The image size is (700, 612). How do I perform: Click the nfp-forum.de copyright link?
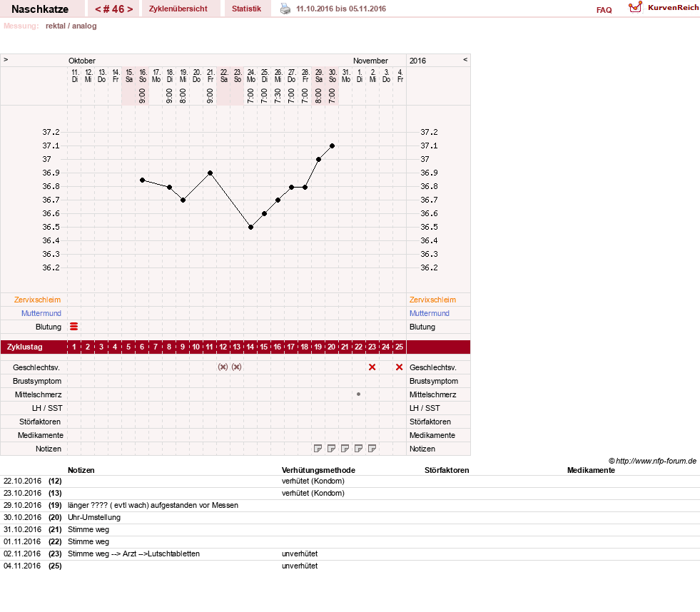[652, 461]
